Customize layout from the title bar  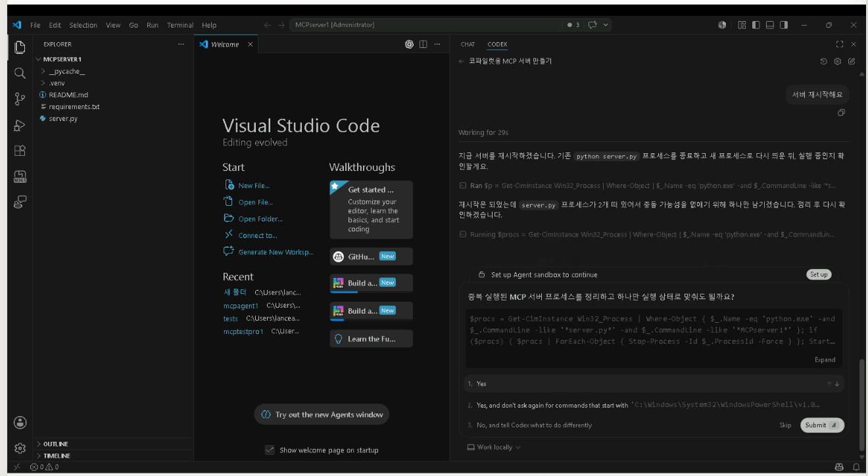[x=742, y=25]
